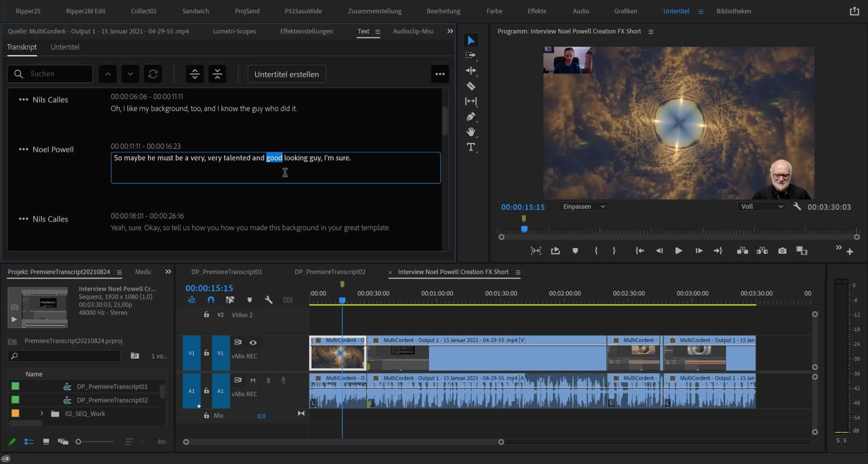This screenshot has width=868, height=464.
Task: Solo audio track A1 with the S toggle
Action: pyautogui.click(x=268, y=380)
